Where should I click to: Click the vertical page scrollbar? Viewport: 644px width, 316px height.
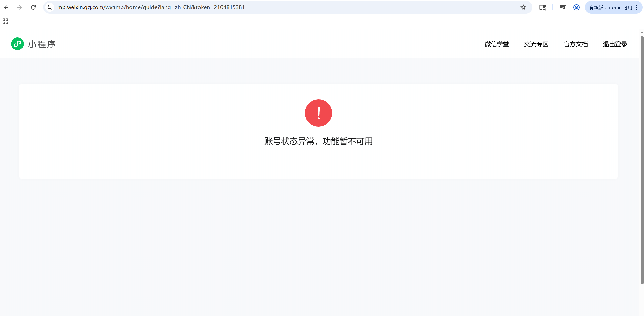tap(642, 160)
